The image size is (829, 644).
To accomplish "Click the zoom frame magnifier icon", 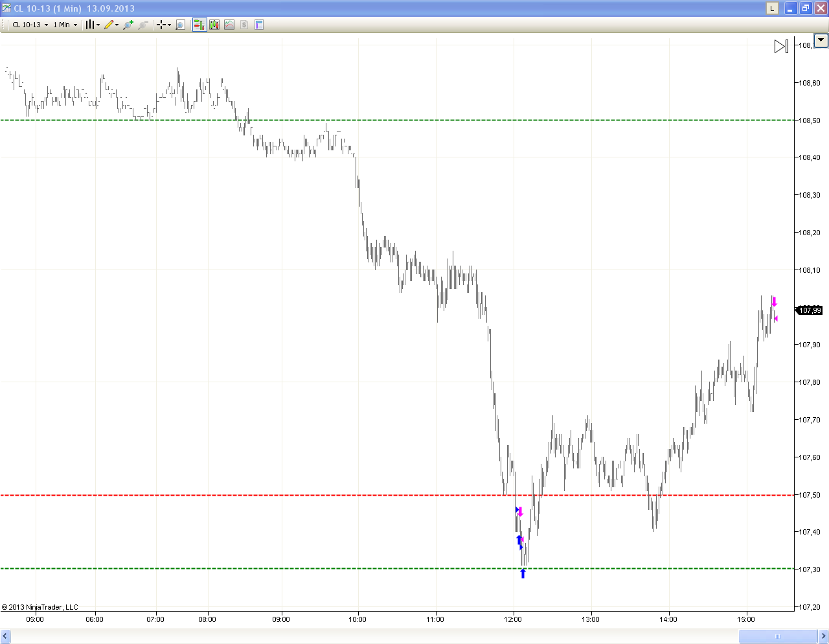I will click(181, 25).
